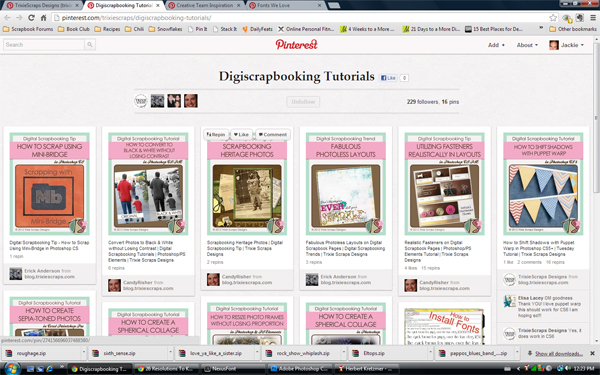The width and height of the screenshot is (600, 375).
Task: Click the Pinterest search magnifier icon
Action: (90, 45)
